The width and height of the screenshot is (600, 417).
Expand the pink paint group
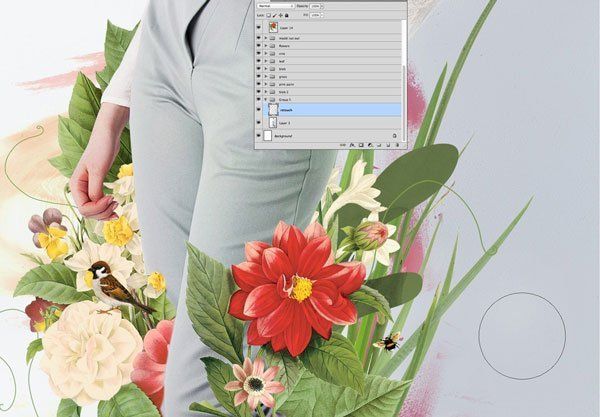tap(266, 84)
